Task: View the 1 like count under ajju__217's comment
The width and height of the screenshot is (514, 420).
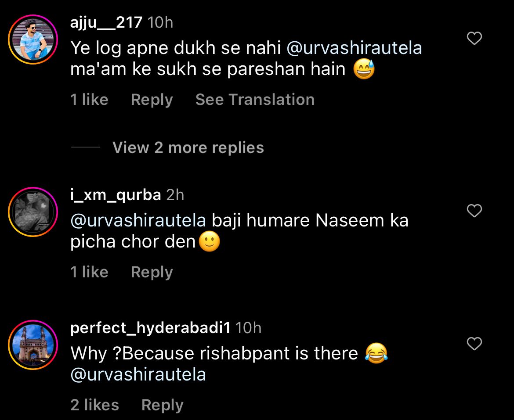Action: [x=89, y=100]
